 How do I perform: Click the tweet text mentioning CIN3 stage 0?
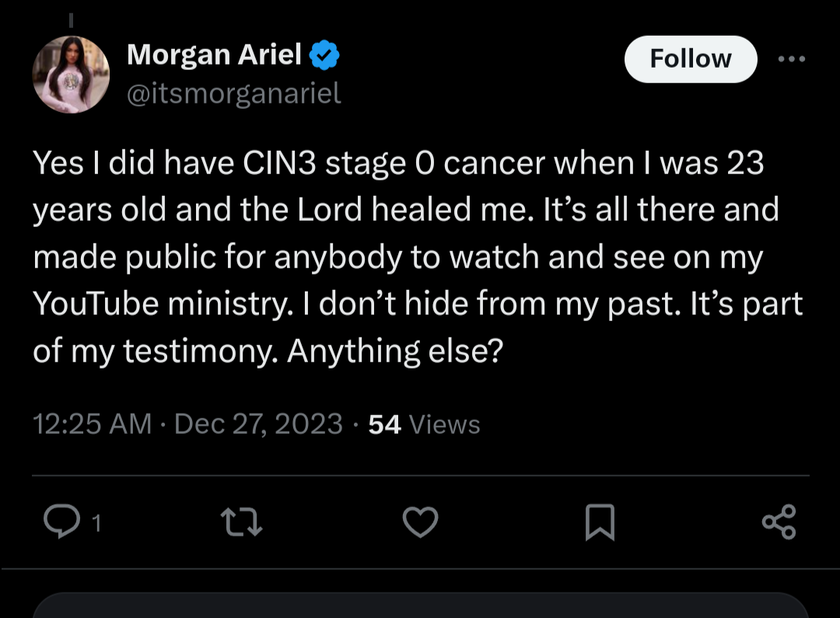click(x=311, y=164)
